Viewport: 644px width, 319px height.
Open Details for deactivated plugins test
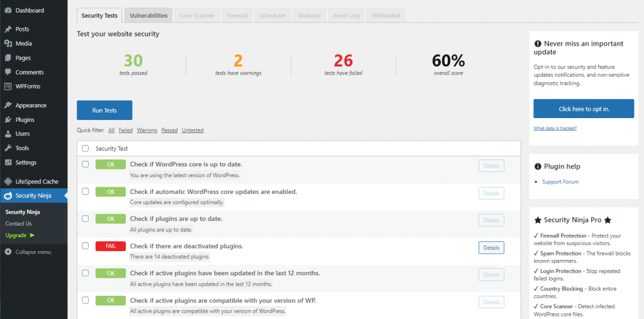click(491, 247)
